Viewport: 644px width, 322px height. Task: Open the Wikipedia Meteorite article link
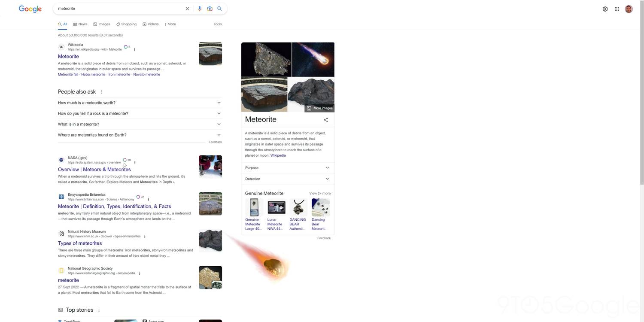tap(68, 56)
